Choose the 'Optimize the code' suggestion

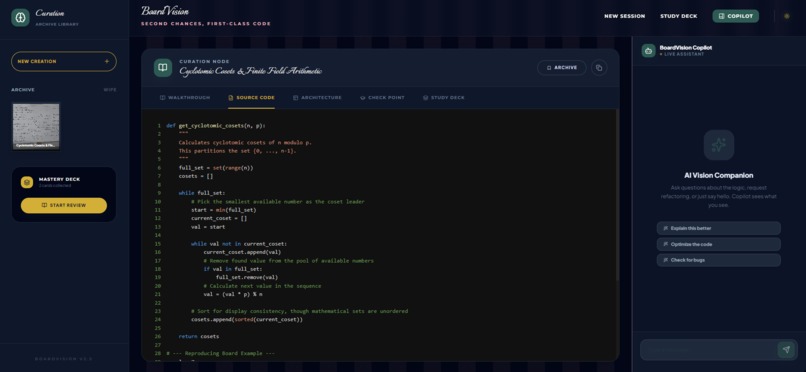point(719,244)
